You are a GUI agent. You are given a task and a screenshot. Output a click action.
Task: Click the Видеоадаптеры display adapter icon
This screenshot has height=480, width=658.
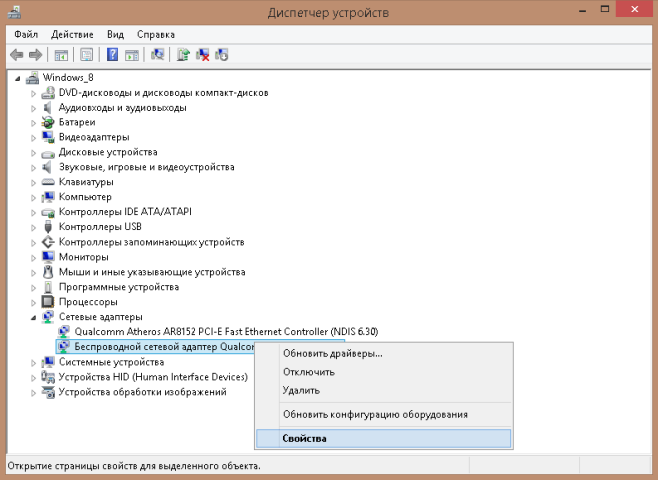(x=48, y=137)
